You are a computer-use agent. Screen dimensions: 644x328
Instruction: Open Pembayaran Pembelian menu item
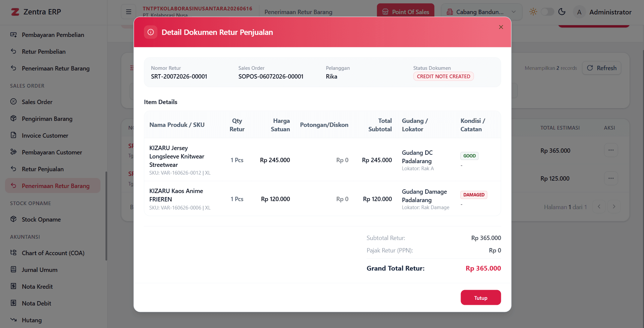pyautogui.click(x=53, y=35)
